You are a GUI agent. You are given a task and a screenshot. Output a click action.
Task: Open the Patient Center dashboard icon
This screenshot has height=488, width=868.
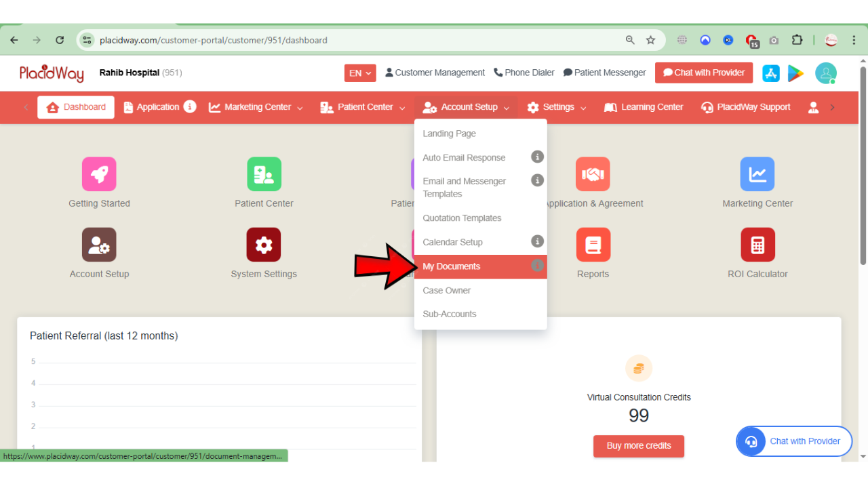tap(264, 174)
